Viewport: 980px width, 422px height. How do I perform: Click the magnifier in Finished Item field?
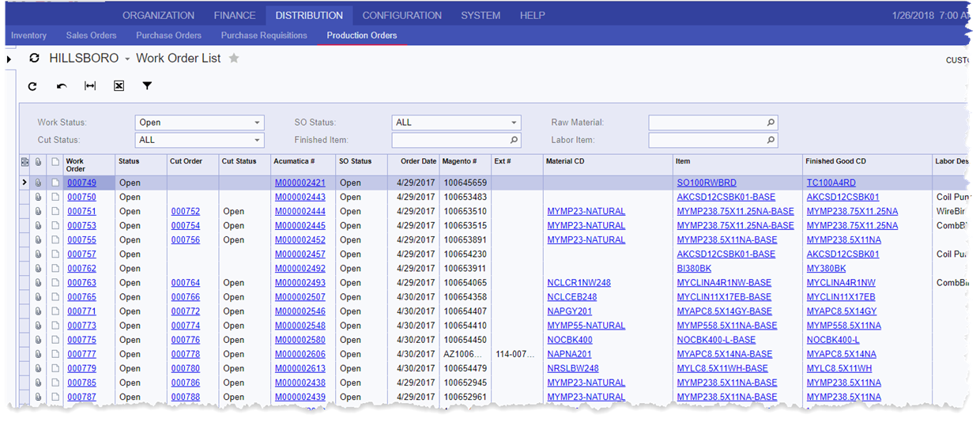[514, 140]
